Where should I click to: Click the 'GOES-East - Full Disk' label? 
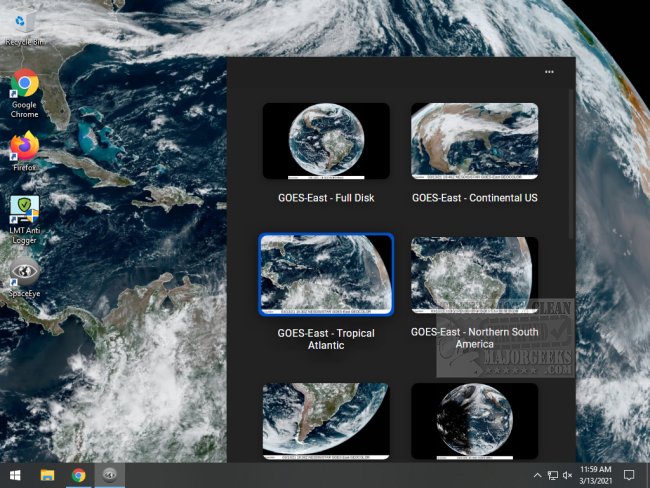click(x=326, y=198)
